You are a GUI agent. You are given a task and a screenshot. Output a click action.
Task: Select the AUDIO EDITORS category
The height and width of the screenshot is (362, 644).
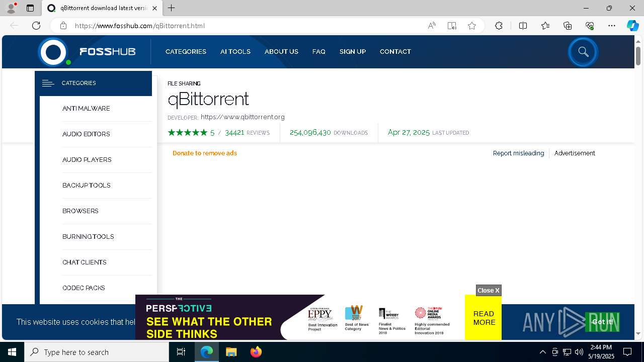(x=86, y=134)
